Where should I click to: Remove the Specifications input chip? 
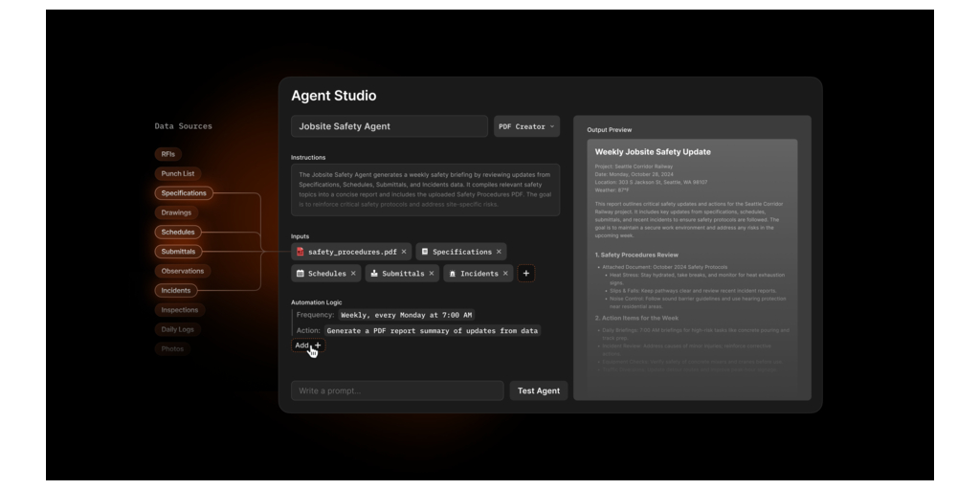coord(499,252)
